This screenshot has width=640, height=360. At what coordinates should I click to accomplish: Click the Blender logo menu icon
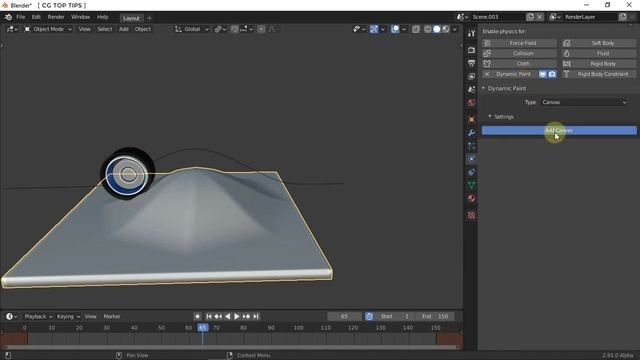[x=8, y=17]
